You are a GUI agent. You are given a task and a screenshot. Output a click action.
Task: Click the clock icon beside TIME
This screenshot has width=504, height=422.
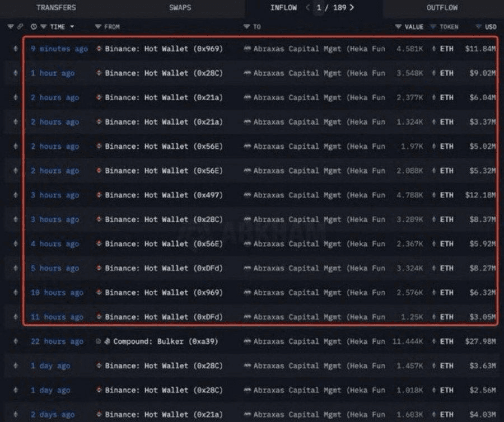point(34,27)
